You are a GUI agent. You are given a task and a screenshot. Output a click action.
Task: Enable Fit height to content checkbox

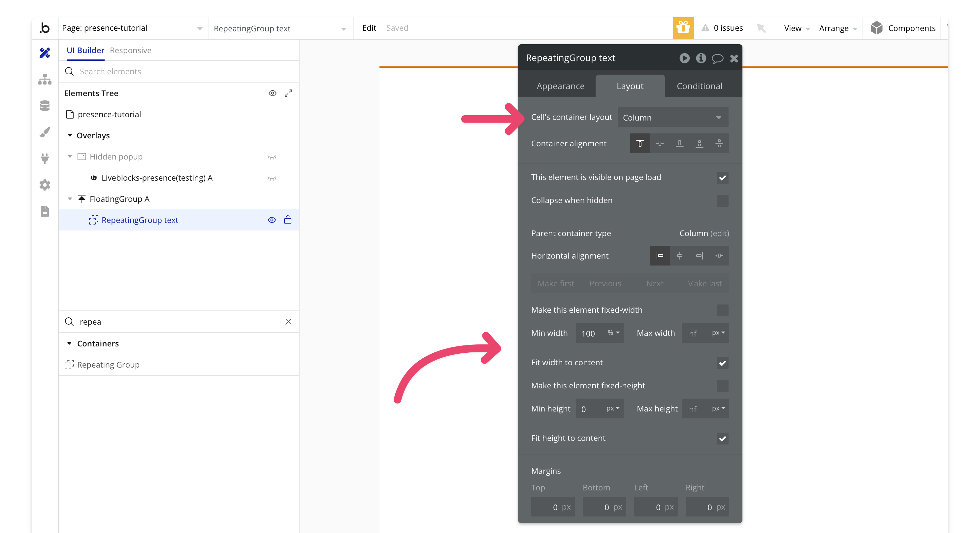722,438
